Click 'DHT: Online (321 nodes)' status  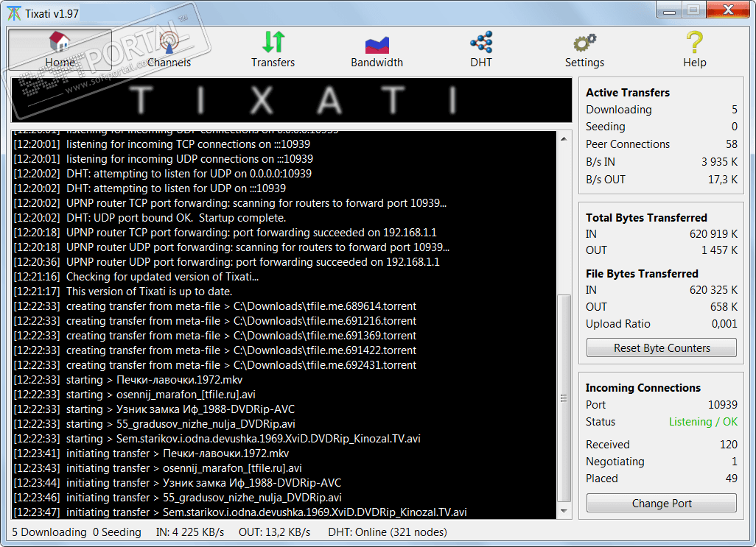tap(388, 532)
